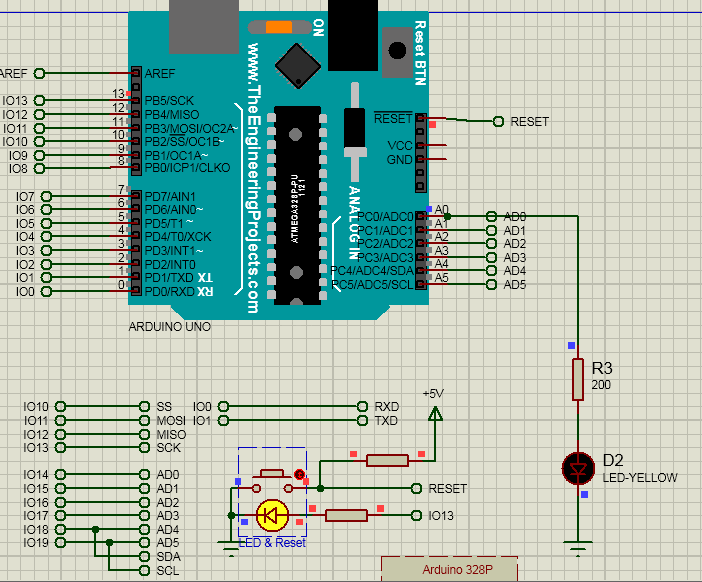Click the LED-YELLOW component value text
The image size is (702, 582).
pos(640,478)
